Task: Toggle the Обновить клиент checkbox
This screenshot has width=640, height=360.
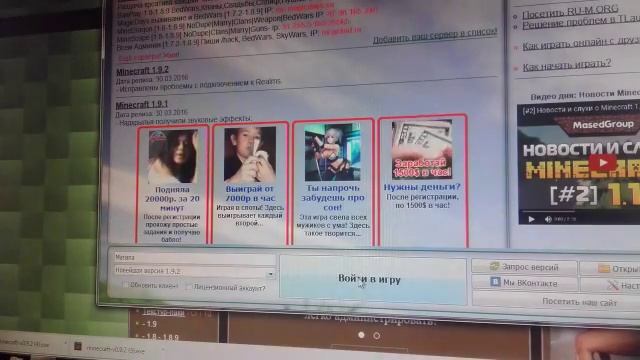Action: click(x=126, y=285)
